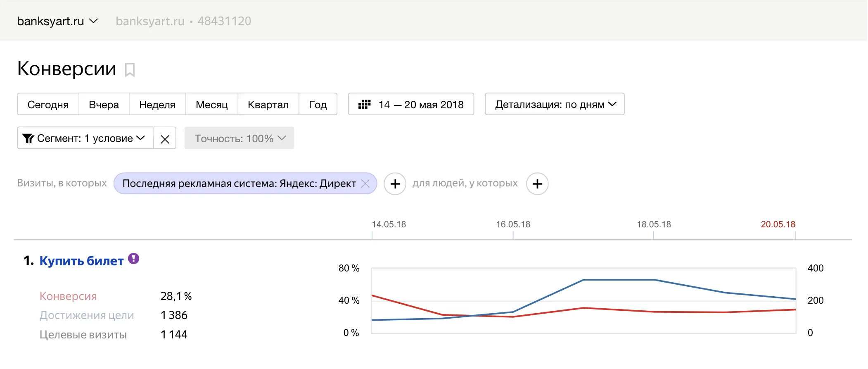Bookmark the Конверсии report
This screenshot has width=868, height=369.
click(x=130, y=70)
